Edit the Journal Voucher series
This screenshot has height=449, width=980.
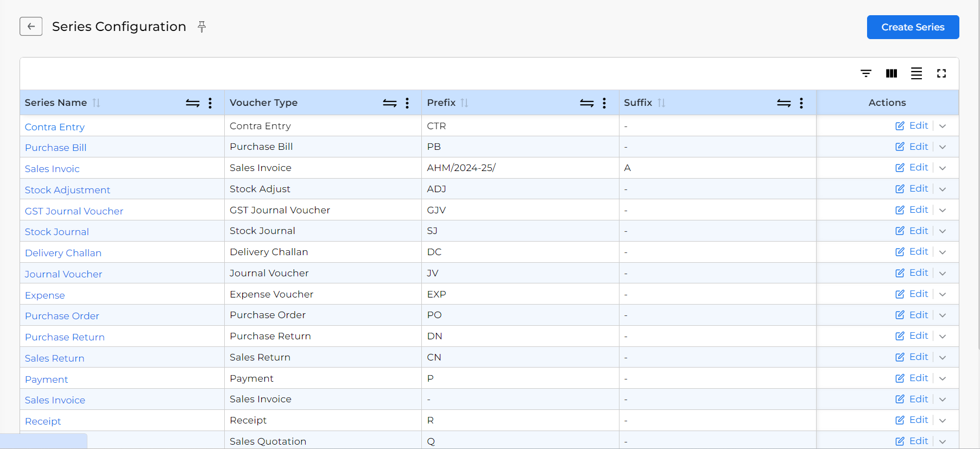pos(912,273)
